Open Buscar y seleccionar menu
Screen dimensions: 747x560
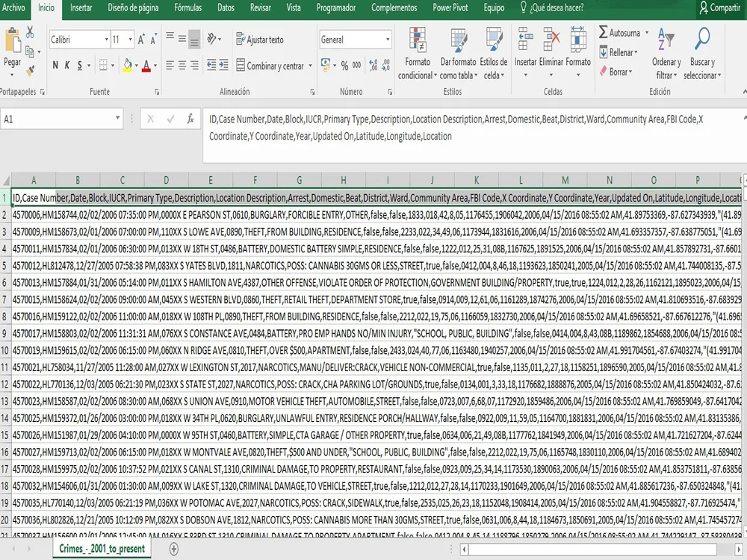click(702, 53)
